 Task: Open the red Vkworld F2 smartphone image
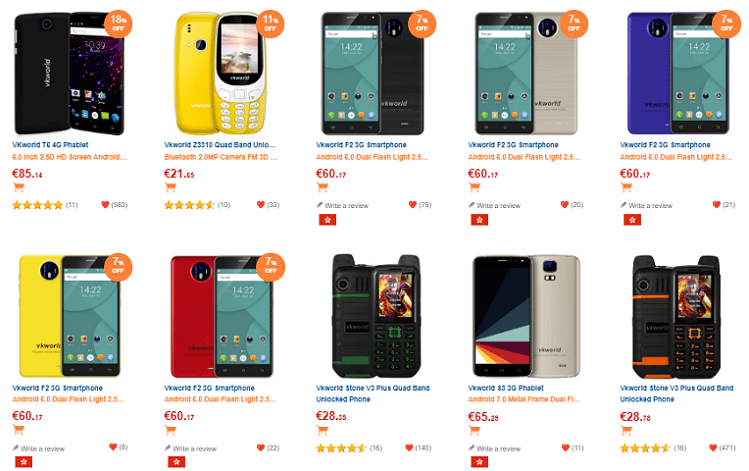tap(223, 316)
